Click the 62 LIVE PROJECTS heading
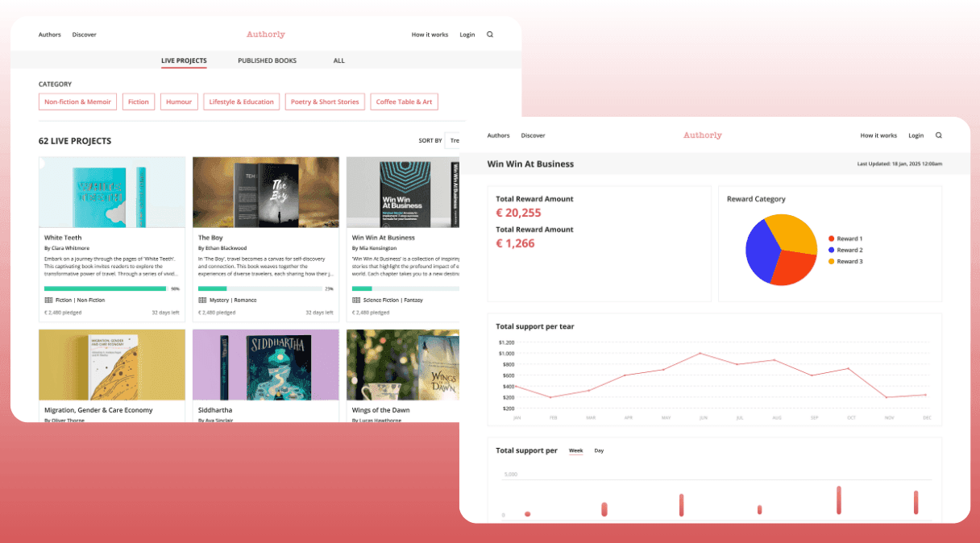The image size is (980, 543). 75,141
